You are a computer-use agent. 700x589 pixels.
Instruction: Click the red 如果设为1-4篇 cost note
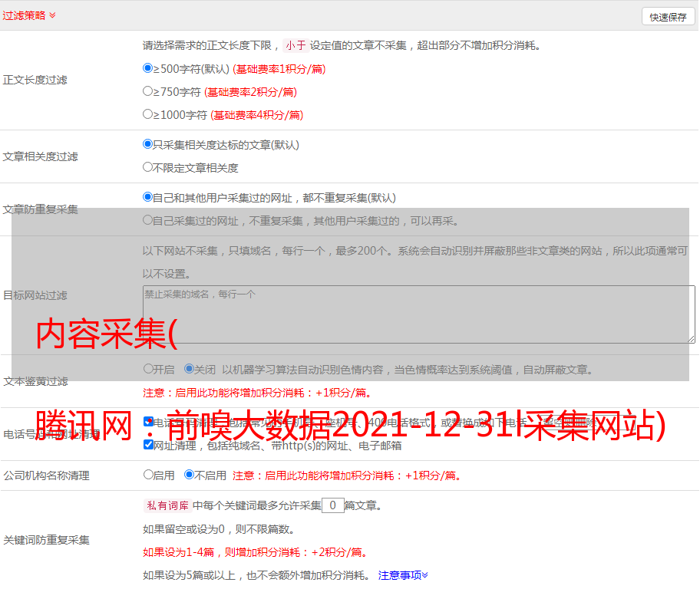pos(256,552)
